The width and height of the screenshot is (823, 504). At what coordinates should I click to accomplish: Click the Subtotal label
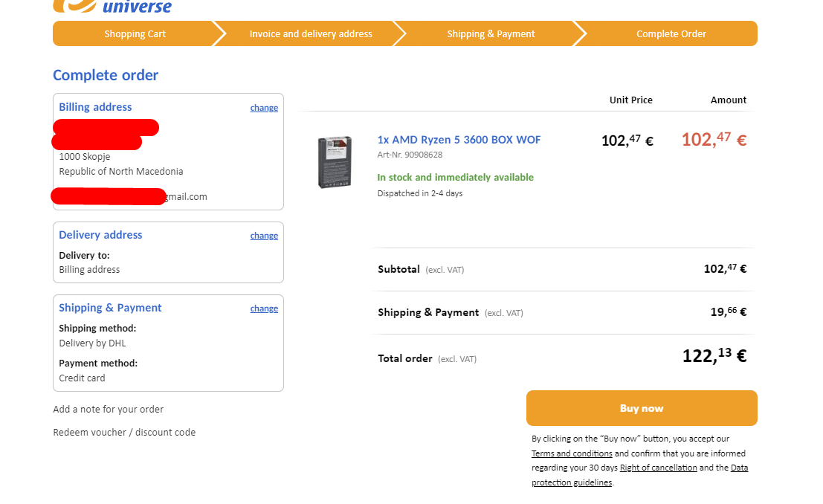(x=399, y=269)
